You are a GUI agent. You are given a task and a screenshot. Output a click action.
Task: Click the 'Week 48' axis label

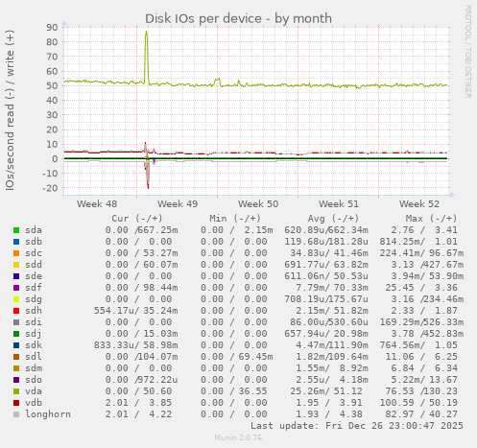tap(97, 204)
